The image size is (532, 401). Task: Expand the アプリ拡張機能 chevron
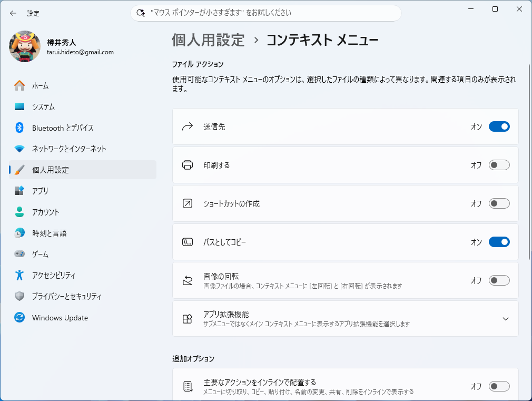[x=506, y=319]
